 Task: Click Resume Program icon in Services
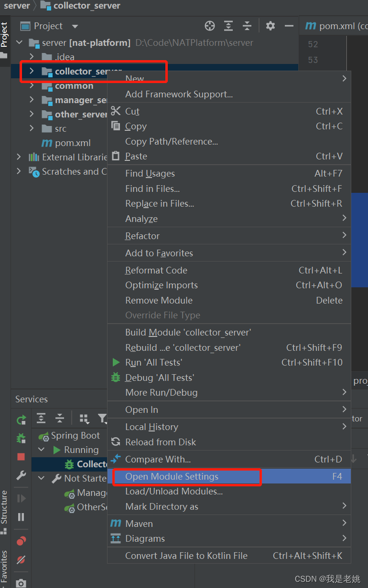coord(21,499)
